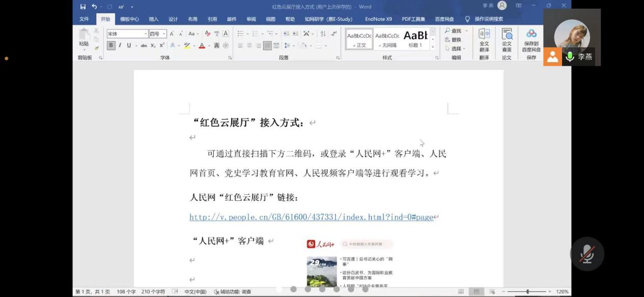
Task: Open the people.cn 红色云展厅 hyperlink
Action: (312, 217)
